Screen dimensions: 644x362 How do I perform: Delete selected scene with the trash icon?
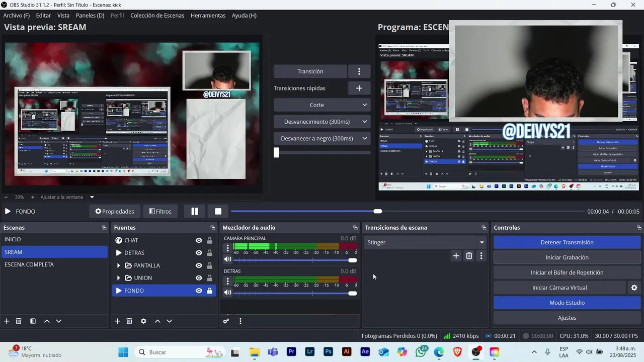pos(19,321)
